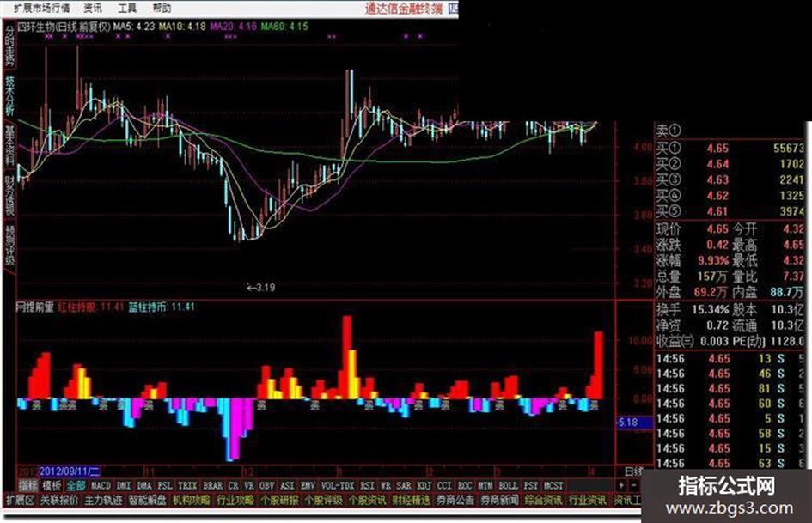The image size is (812, 523).
Task: Apply the MACD indicator
Action: point(101,486)
